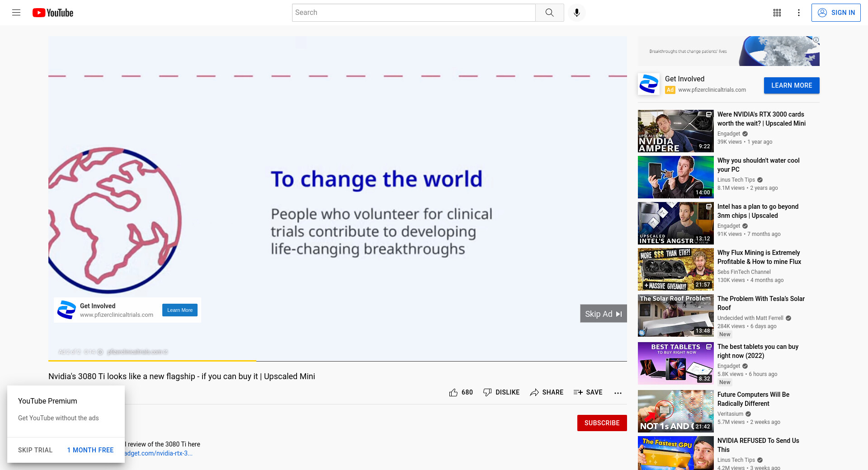868x470 pixels.
Task: Click sidebar www.pfizerclinicaltrials.com text
Action: coord(712,90)
